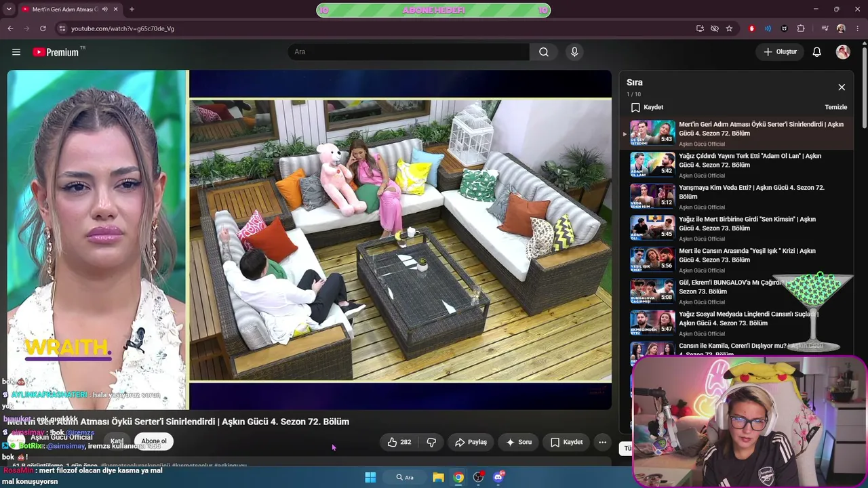Open the 5:47 duration thumbnail in queue
Viewport: 868px width, 488px height.
pos(652,323)
